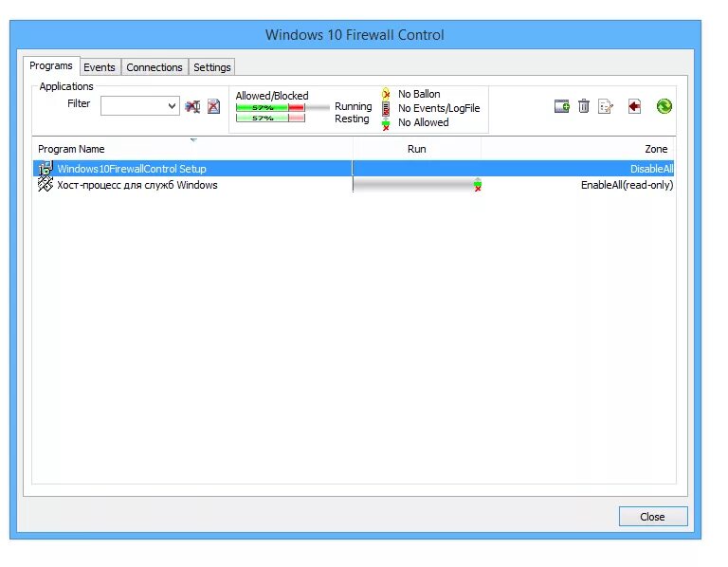Click the no-allowed indicator in Хост-процесс row
This screenshot has width=728, height=567.
tap(478, 185)
